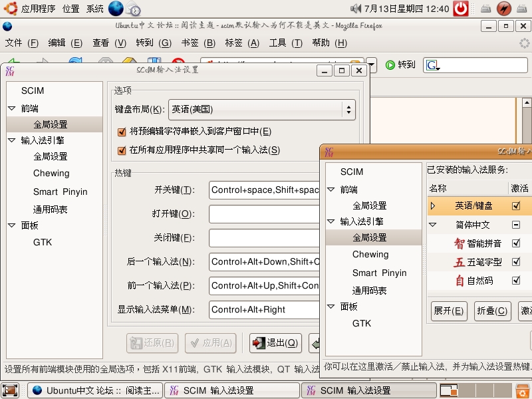The width and height of the screenshot is (532, 399).
Task: Click the 智能拼音 input method icon
Action: [460, 243]
